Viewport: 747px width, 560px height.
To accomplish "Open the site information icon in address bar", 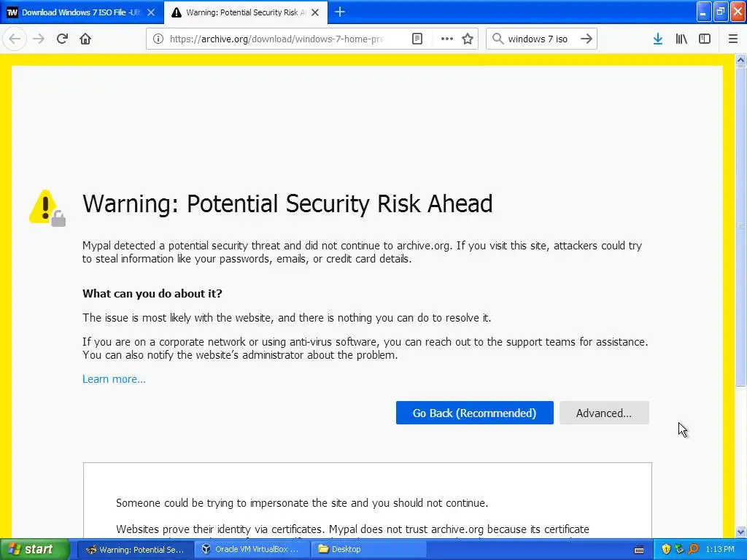I will (158, 39).
